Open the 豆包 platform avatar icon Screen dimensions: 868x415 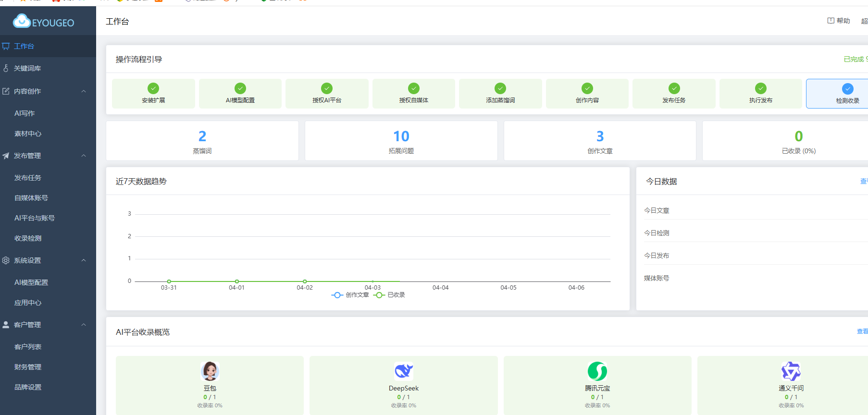click(x=210, y=371)
